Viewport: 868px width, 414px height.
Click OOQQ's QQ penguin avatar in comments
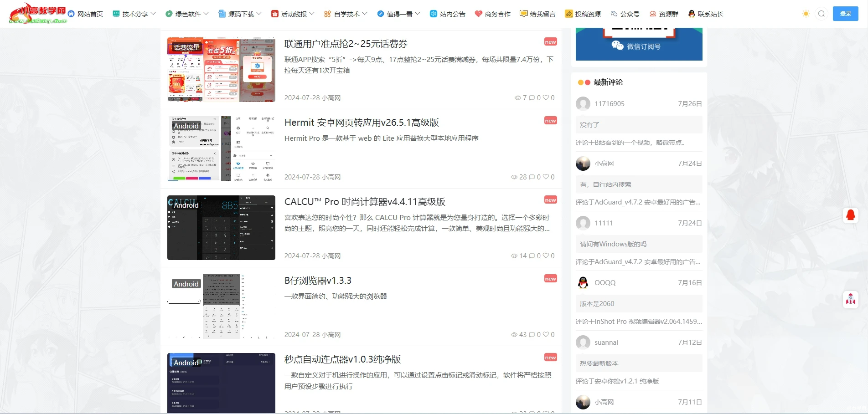[583, 282]
